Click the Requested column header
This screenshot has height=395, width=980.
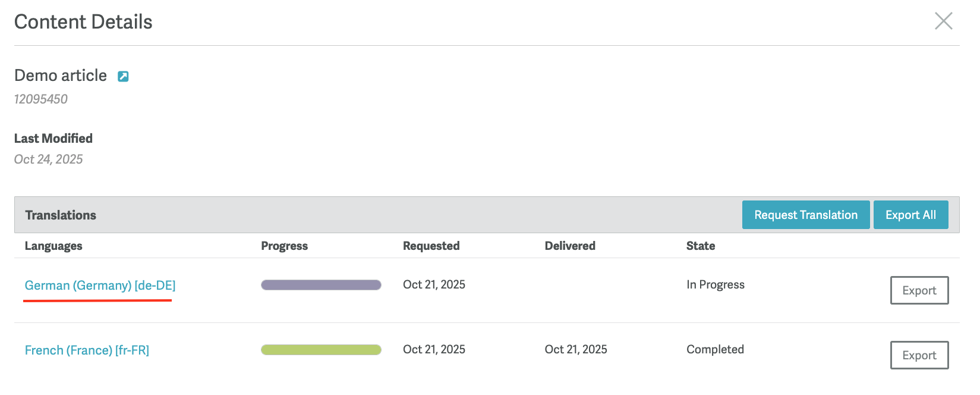click(x=431, y=246)
